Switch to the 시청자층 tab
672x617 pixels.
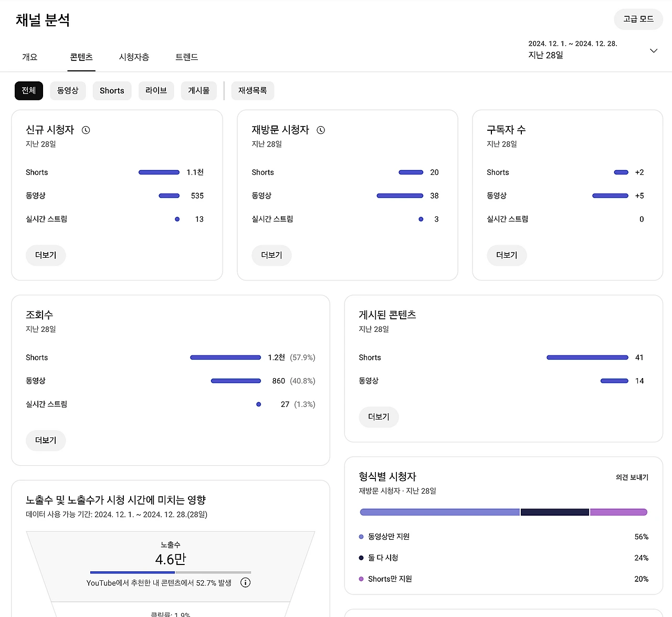(134, 57)
